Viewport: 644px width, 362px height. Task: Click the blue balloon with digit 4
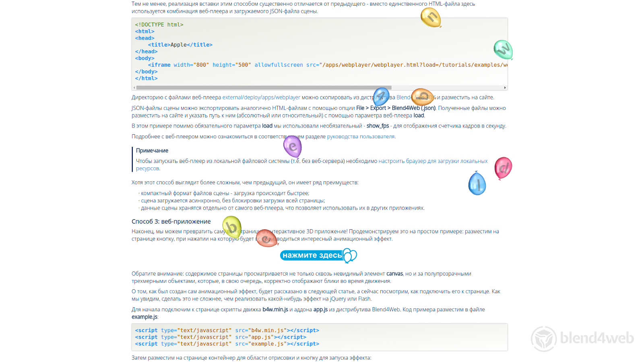click(381, 97)
